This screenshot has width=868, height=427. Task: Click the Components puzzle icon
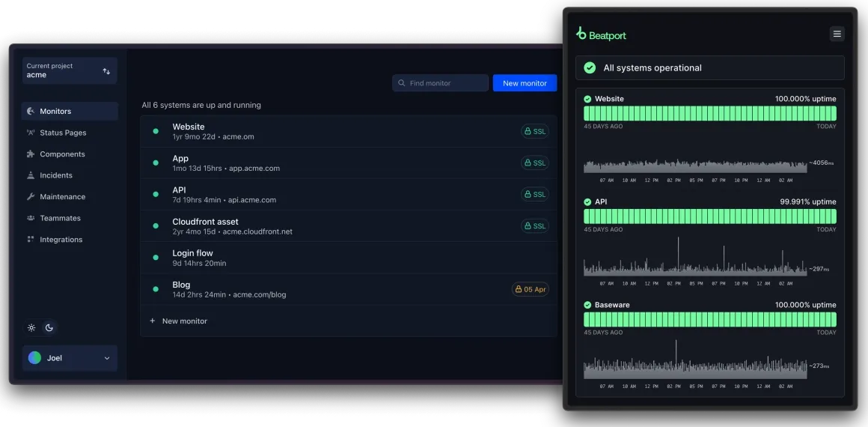(x=31, y=154)
